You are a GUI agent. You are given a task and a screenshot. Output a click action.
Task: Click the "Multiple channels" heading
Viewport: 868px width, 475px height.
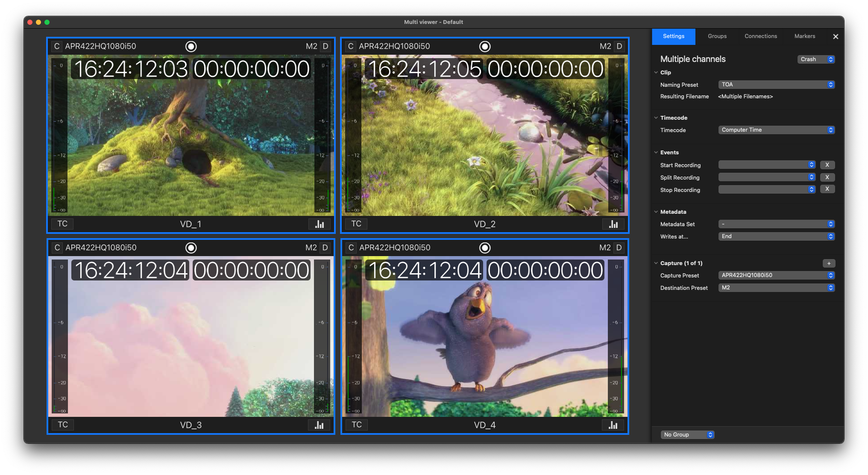click(x=693, y=59)
